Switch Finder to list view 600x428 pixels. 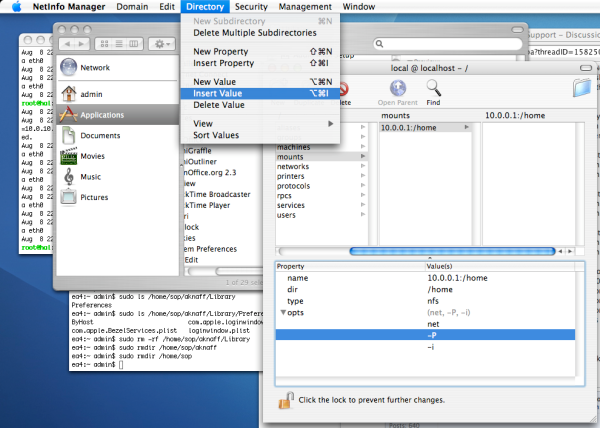tap(119, 44)
